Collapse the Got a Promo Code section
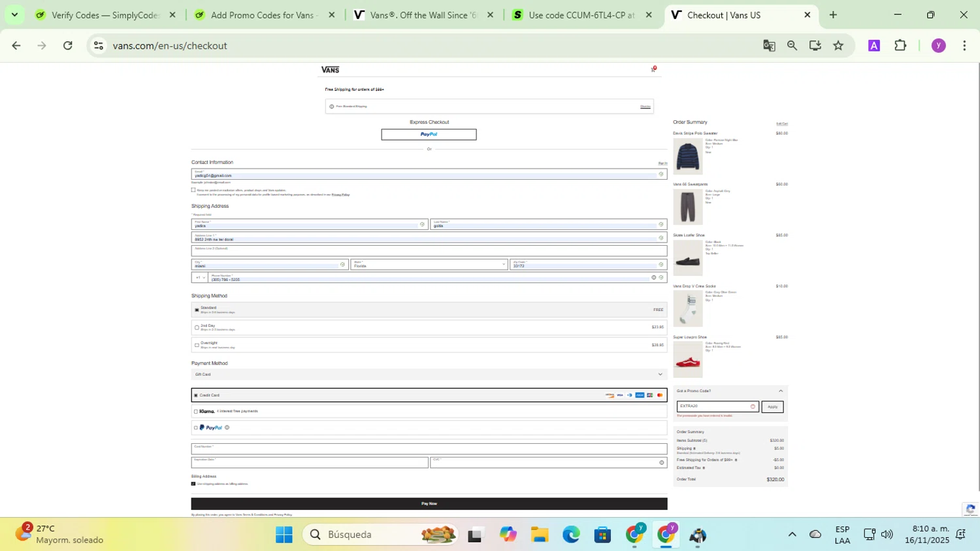Screen dimensions: 980x551 [780, 391]
